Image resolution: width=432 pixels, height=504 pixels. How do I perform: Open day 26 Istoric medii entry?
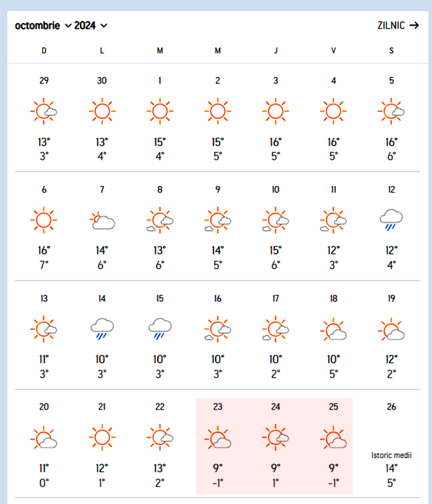point(391,455)
